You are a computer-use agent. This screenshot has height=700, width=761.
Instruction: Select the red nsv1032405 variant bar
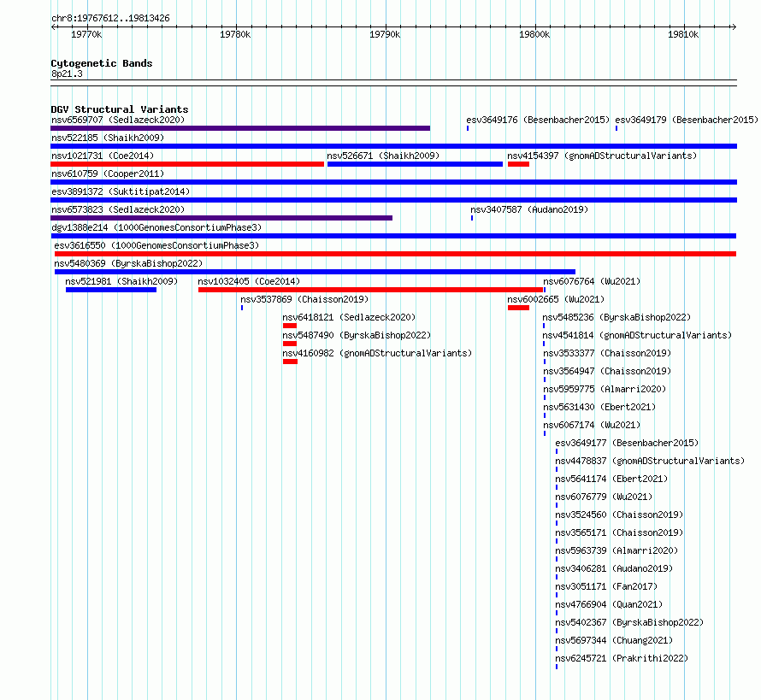point(370,290)
